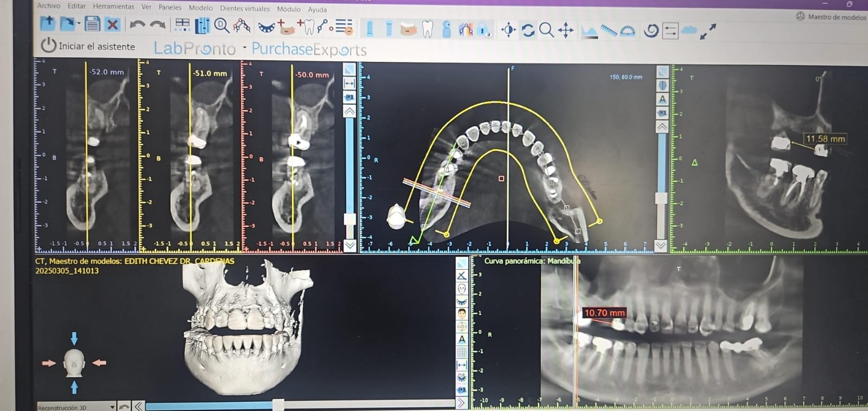Click the head orientation widget
Image resolution: width=868 pixels, height=411 pixels.
click(74, 363)
